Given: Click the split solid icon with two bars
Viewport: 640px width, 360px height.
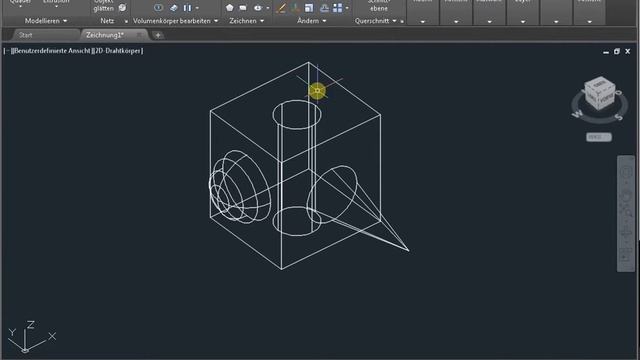Looking at the screenshot, I should pyautogui.click(x=187, y=7).
